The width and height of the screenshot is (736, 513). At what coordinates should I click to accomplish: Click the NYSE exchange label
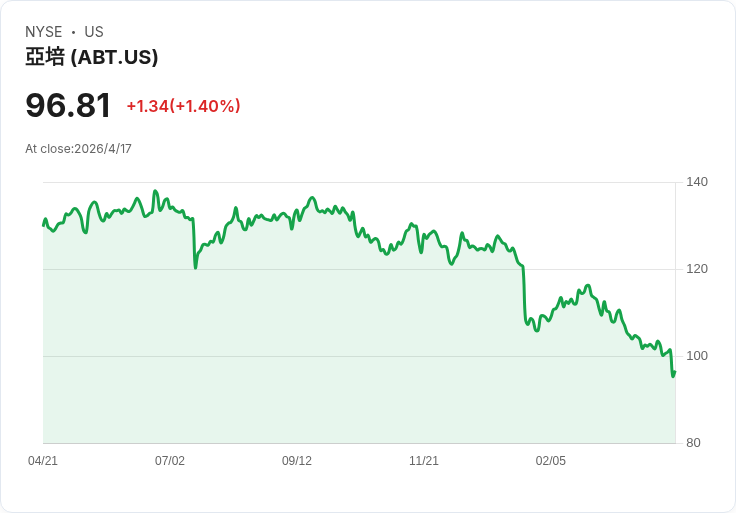click(44, 32)
